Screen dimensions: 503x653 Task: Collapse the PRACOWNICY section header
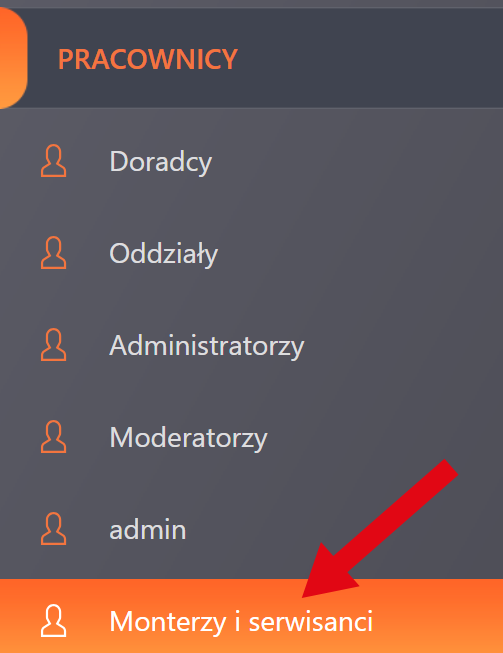coord(147,59)
